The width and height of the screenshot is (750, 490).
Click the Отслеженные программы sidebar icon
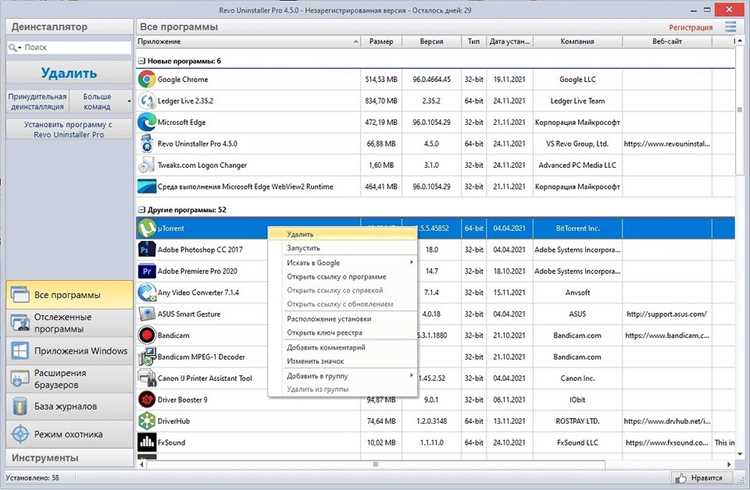pyautogui.click(x=20, y=323)
